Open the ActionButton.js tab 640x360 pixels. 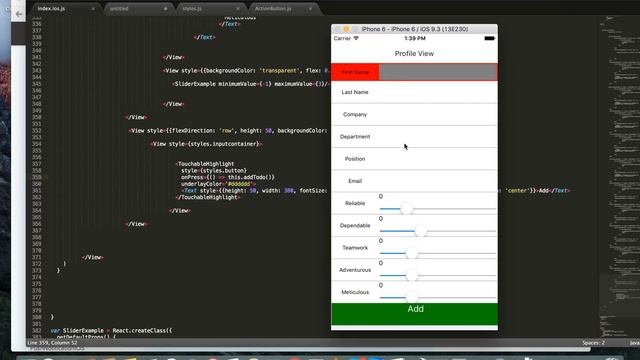click(x=273, y=9)
